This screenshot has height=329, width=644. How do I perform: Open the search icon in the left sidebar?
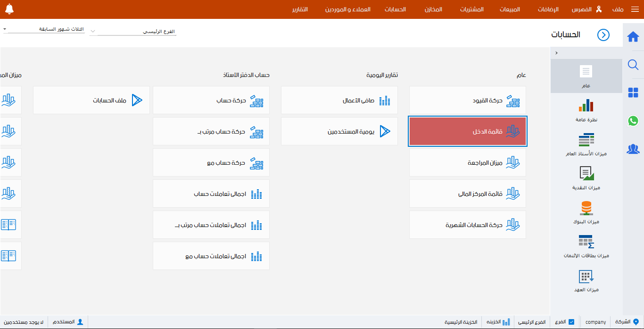click(x=633, y=65)
